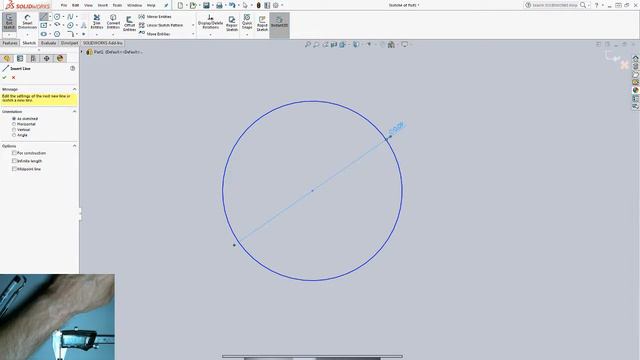640x360 pixels.
Task: Click the New document icon
Action: click(x=180, y=5)
